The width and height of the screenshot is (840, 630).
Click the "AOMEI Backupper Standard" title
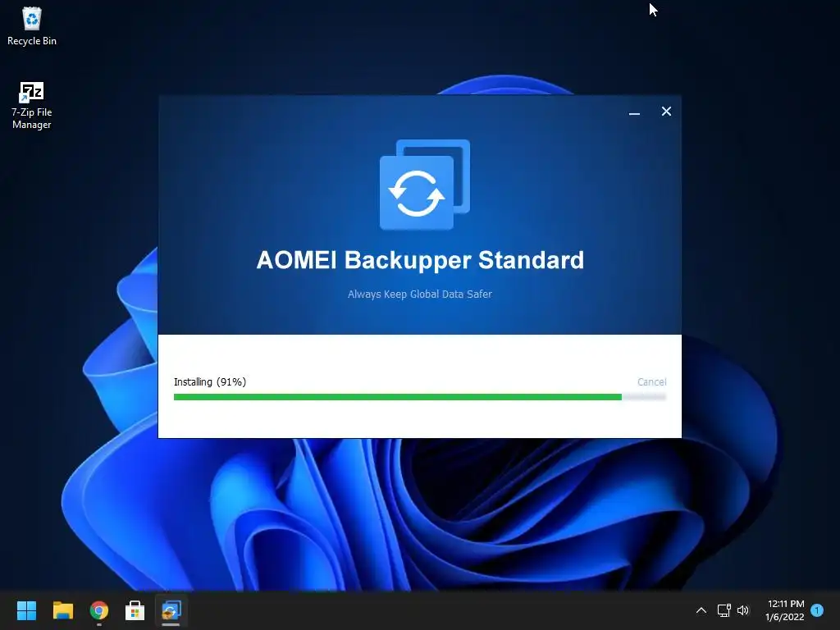[x=420, y=260]
